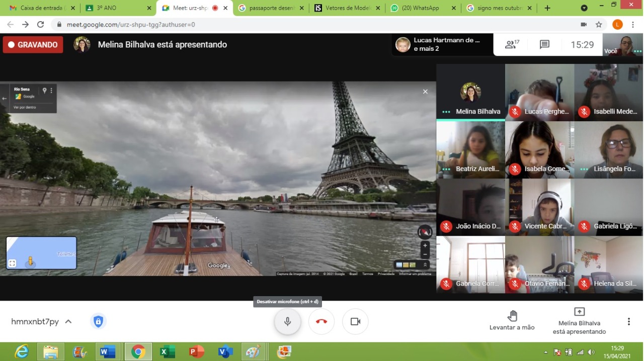644x361 pixels.
Task: Click the Street View compass icon
Action: (x=425, y=232)
